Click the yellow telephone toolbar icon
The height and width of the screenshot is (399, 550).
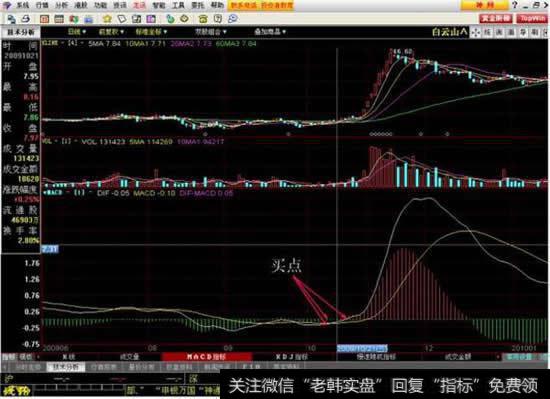click(x=203, y=19)
